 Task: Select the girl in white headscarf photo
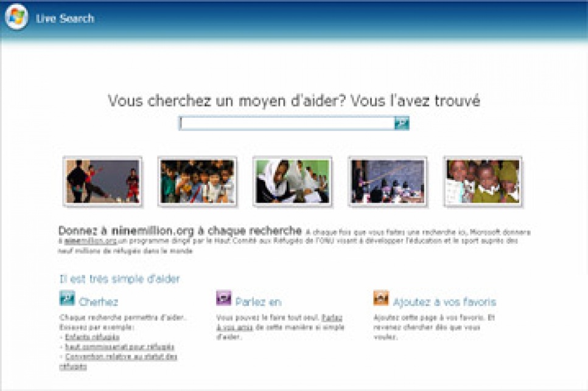point(292,181)
